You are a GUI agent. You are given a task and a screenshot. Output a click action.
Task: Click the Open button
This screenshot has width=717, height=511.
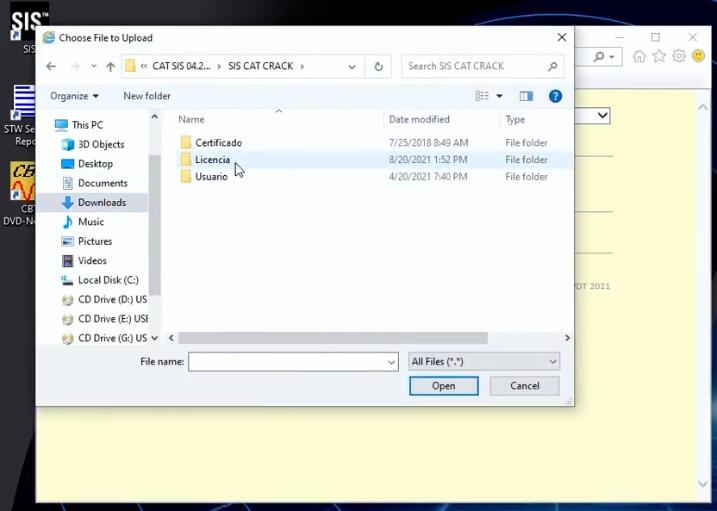click(x=444, y=386)
